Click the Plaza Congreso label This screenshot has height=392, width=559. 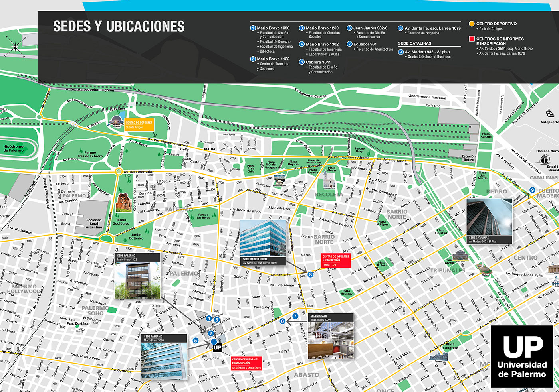[450, 346]
